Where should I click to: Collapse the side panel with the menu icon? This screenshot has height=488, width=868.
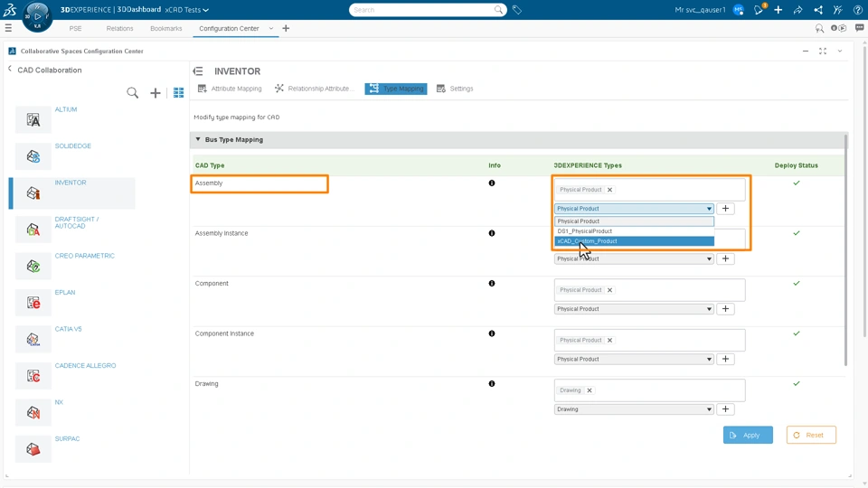click(x=198, y=71)
